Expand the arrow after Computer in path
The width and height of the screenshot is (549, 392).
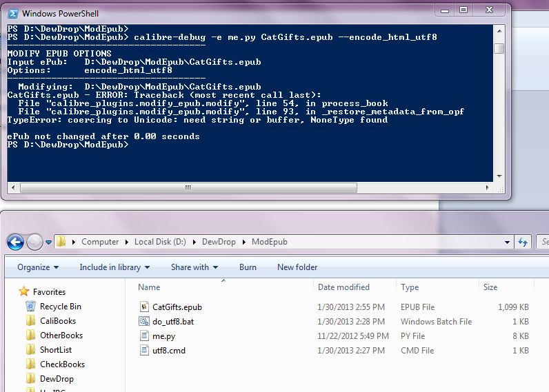click(127, 242)
